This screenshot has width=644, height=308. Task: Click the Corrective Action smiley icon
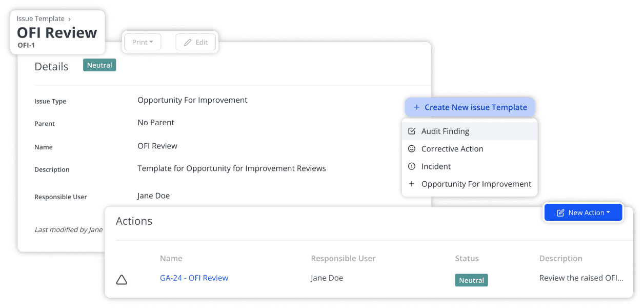[412, 148]
